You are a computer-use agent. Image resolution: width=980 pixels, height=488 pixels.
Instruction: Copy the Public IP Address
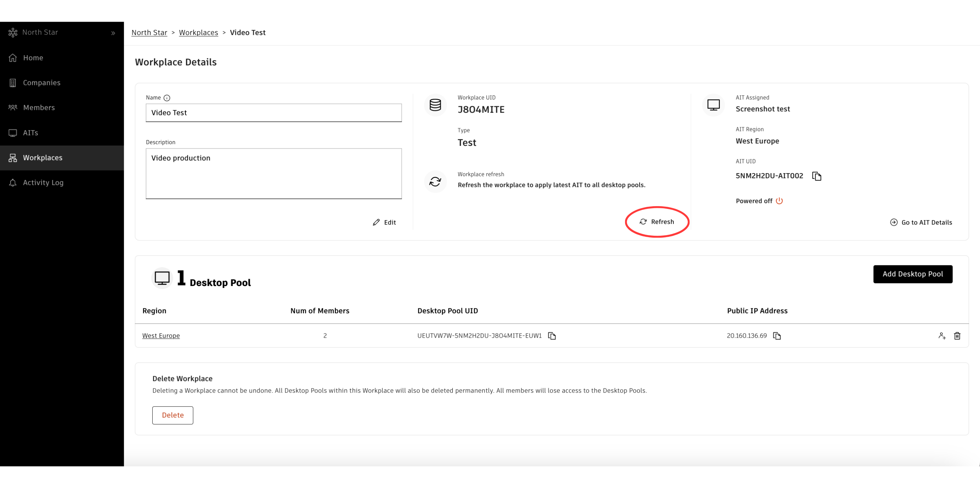tap(777, 336)
